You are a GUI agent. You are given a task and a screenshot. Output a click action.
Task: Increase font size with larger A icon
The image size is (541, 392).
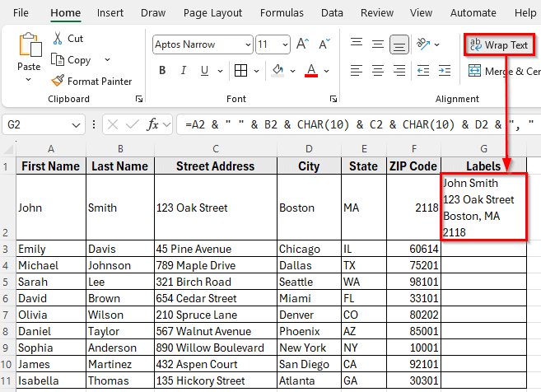[x=302, y=44]
